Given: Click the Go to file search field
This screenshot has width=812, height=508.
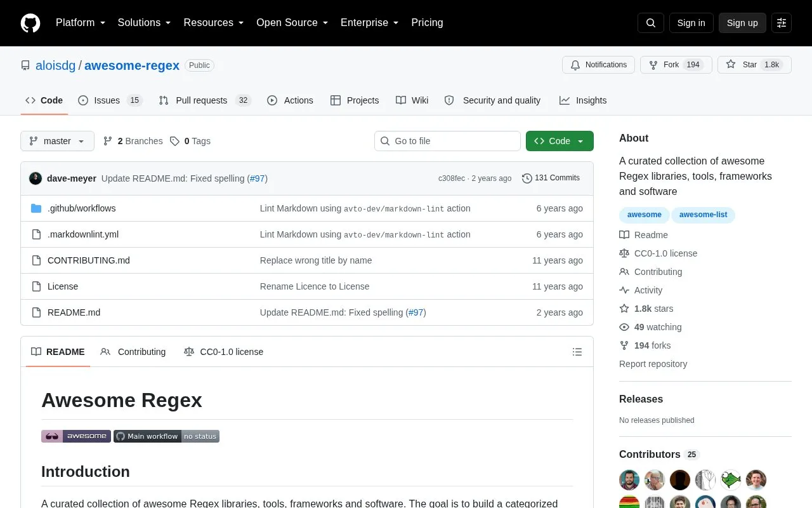Looking at the screenshot, I should tap(447, 141).
